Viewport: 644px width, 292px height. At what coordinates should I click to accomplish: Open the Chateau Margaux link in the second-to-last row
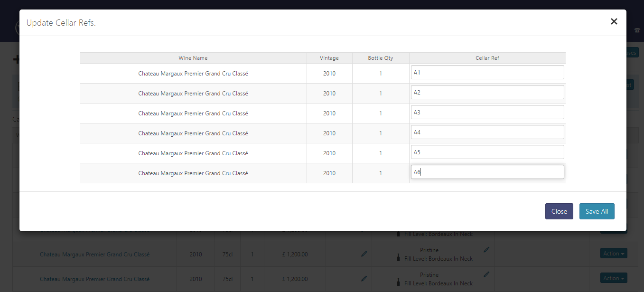click(94, 254)
